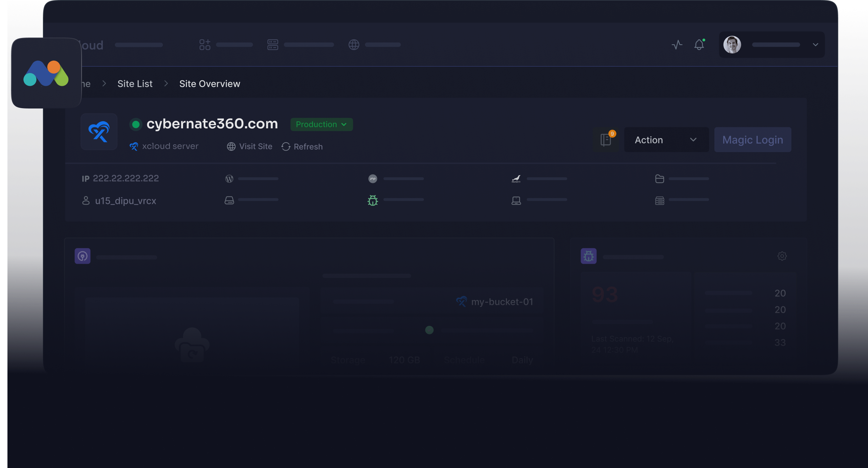Click the value 33 in scanner list
Image resolution: width=868 pixels, height=468 pixels.
(780, 342)
